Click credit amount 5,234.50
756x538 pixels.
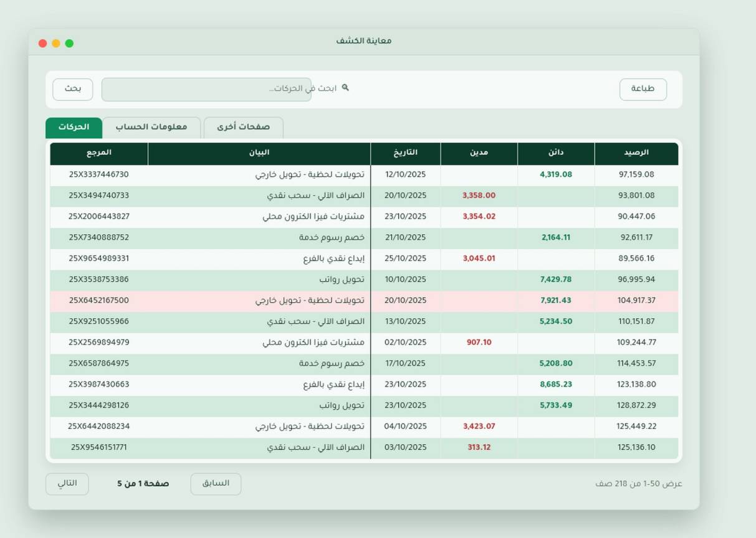[x=556, y=322]
